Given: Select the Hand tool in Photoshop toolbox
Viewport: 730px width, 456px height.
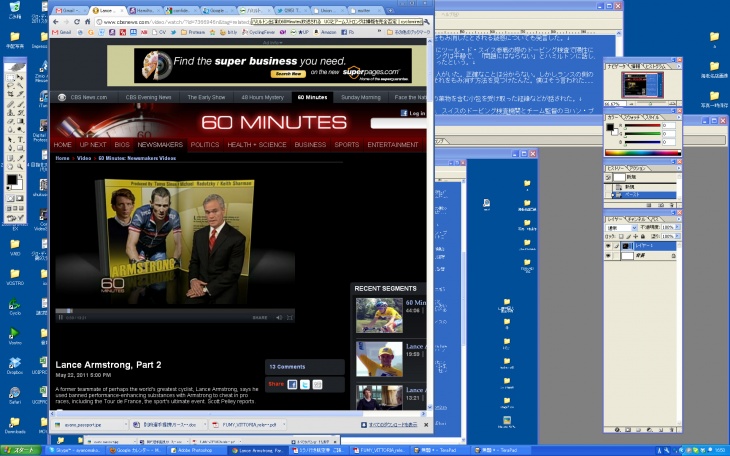Looking at the screenshot, I should click(x=10, y=166).
